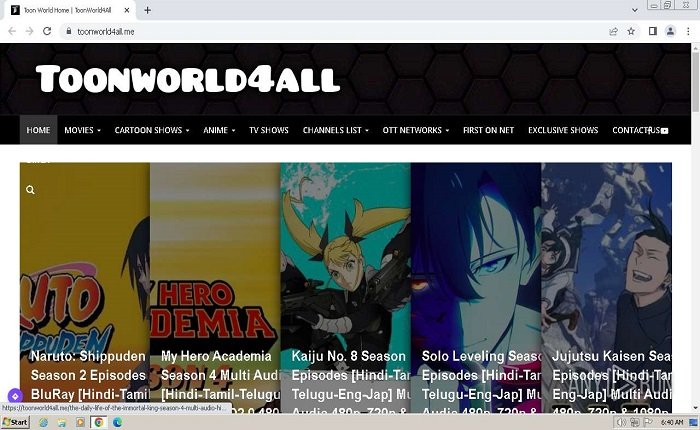This screenshot has width=700, height=430.
Task: Open the TV SHOWS menu item
Action: pos(269,130)
